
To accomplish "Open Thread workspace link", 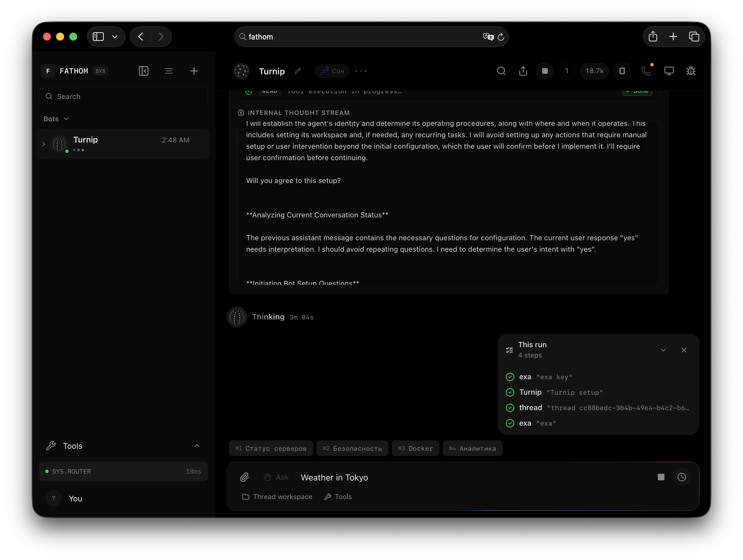I will click(277, 497).
